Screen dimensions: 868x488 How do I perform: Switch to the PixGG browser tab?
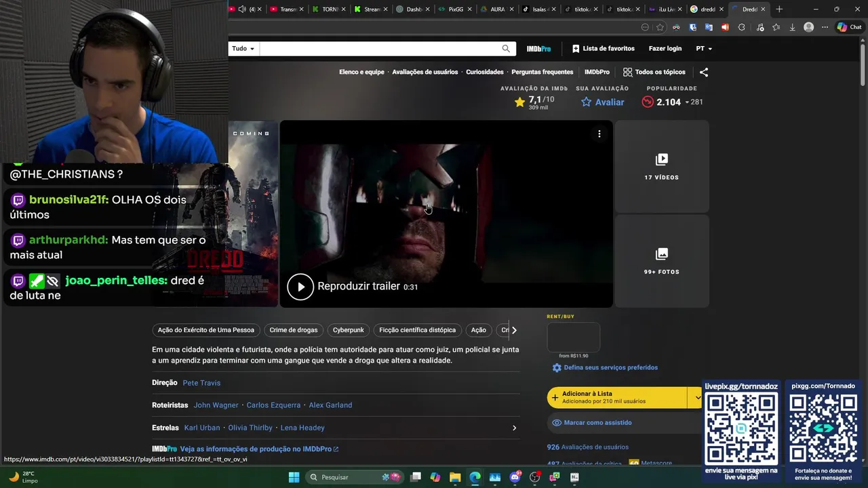(455, 9)
